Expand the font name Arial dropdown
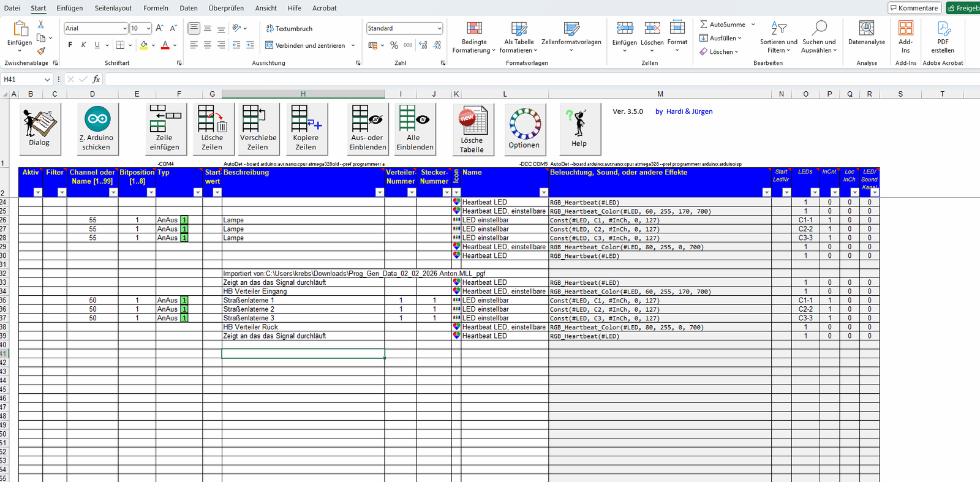Screen dimensions: 980x482 coord(124,28)
